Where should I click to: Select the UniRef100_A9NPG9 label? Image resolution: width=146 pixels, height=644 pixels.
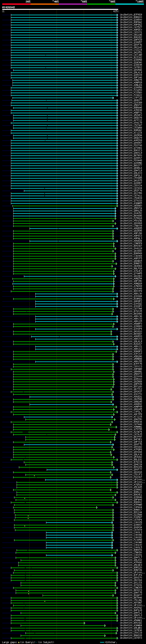(131, 82)
